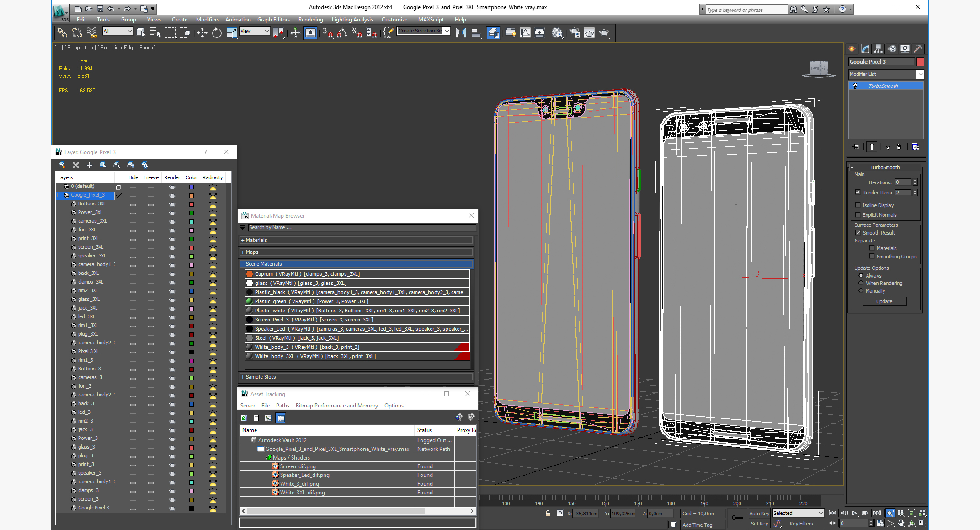This screenshot has width=980, height=530.
Task: Open the MAXScript menu
Action: [431, 20]
